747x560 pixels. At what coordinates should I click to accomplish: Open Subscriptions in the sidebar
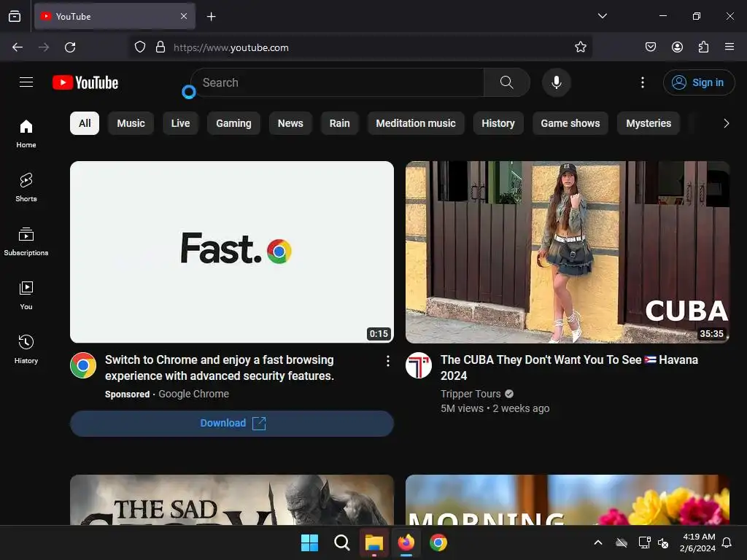(26, 241)
